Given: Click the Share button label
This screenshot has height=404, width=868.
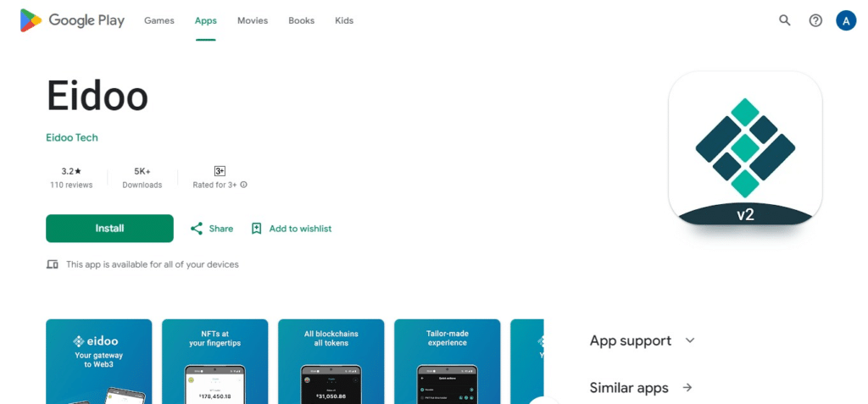Looking at the screenshot, I should pyautogui.click(x=221, y=229).
